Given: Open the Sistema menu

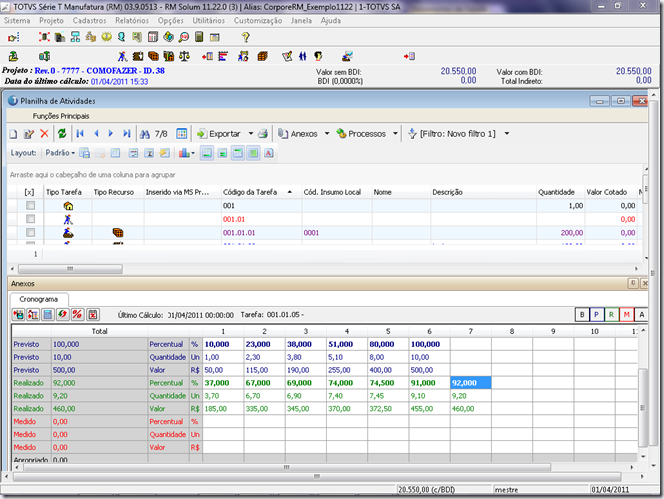Looking at the screenshot, I should pos(17,20).
